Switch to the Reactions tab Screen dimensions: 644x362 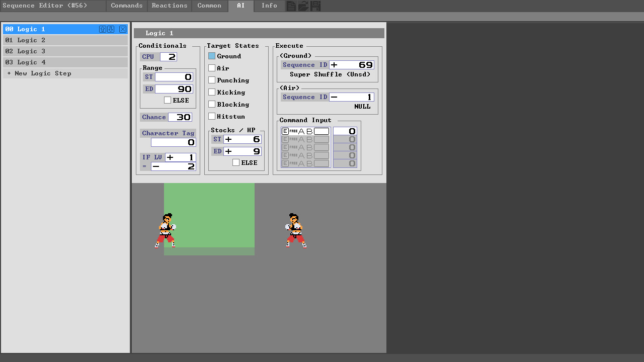(169, 6)
